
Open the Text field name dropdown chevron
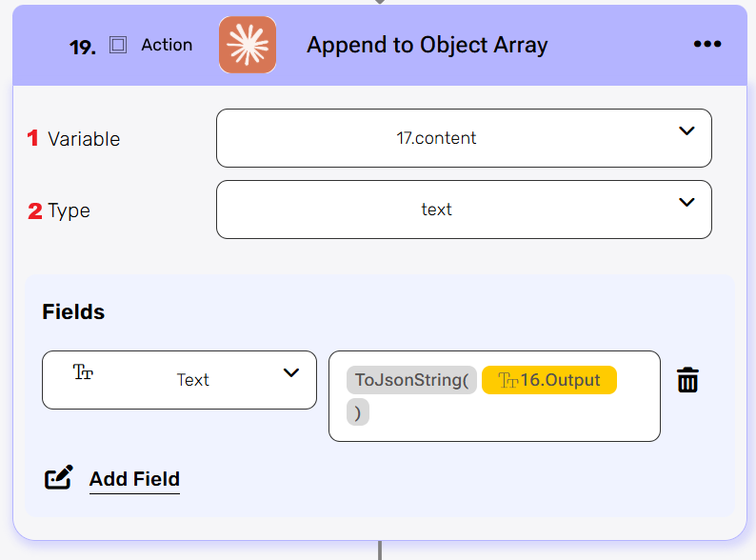[x=291, y=372]
